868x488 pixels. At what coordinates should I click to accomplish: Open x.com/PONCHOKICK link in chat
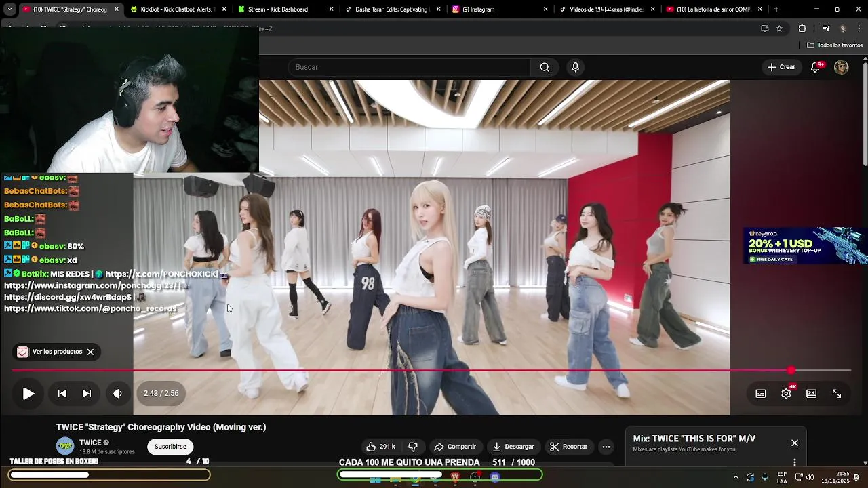click(161, 274)
